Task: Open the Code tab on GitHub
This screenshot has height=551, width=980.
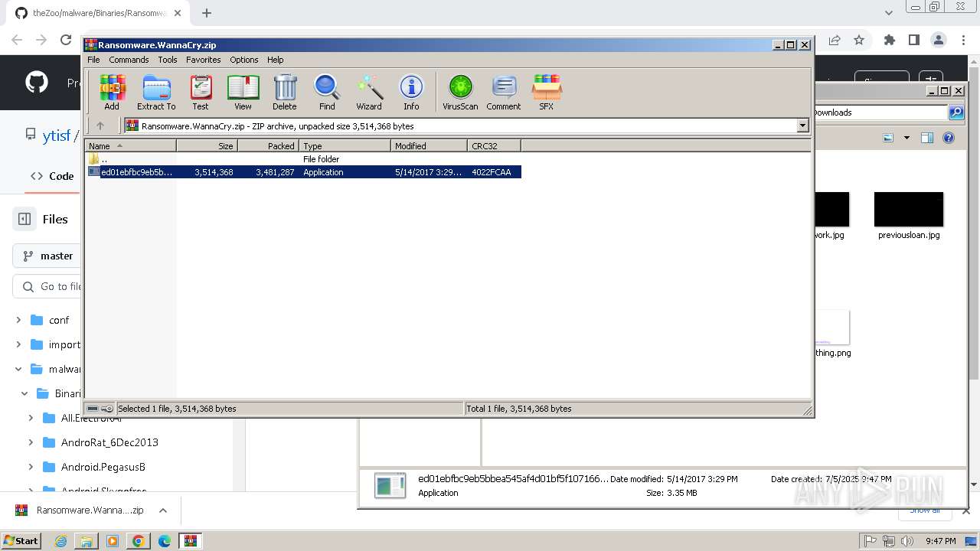Action: point(52,176)
